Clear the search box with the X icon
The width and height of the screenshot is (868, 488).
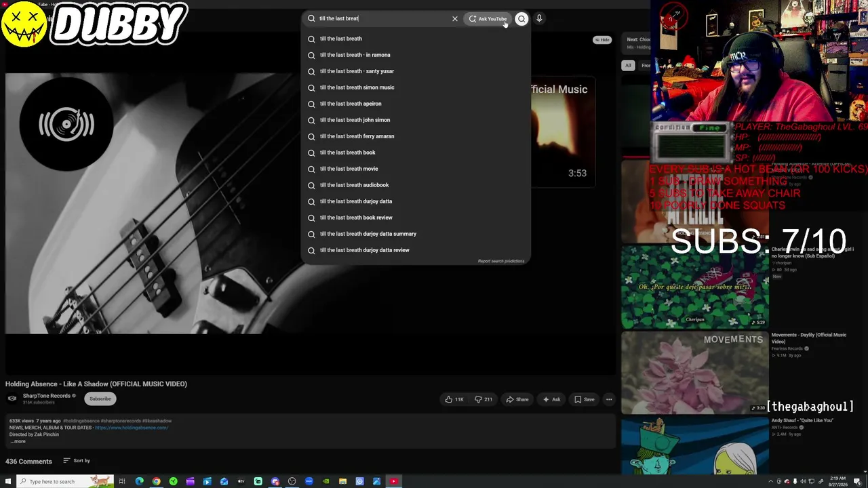(x=455, y=19)
